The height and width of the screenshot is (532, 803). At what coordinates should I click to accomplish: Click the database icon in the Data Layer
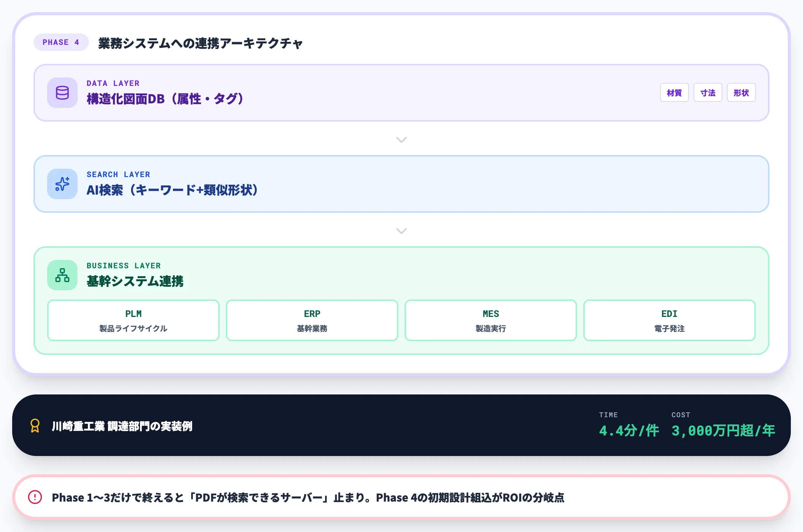click(62, 93)
